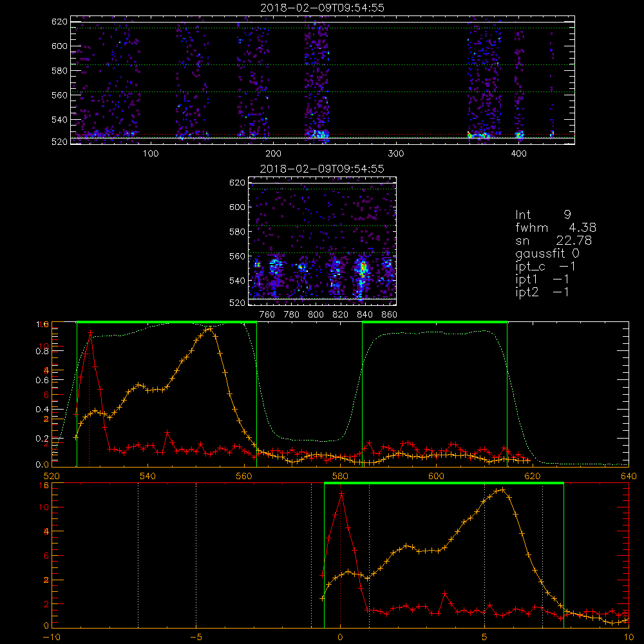The height and width of the screenshot is (644, 644).
Task: Click x-axis label 760 on middle image
Action: pyautogui.click(x=267, y=315)
